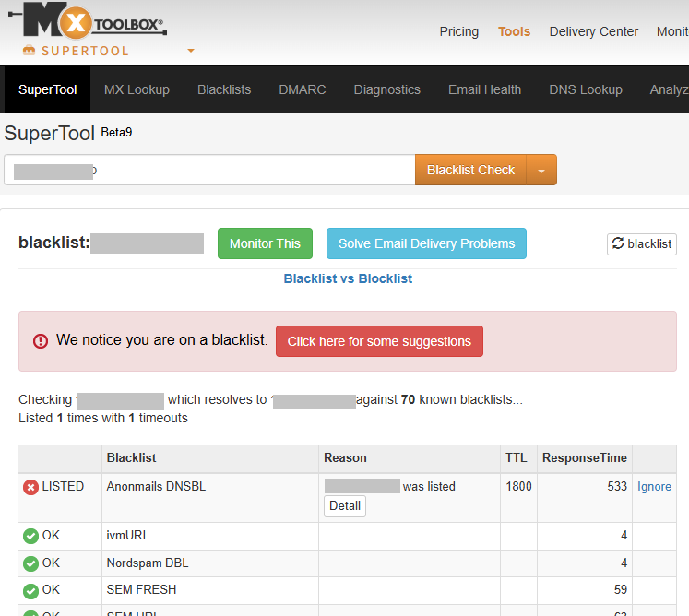The height and width of the screenshot is (616, 689).
Task: Click the warning icon in blacklist alert
Action: point(41,341)
